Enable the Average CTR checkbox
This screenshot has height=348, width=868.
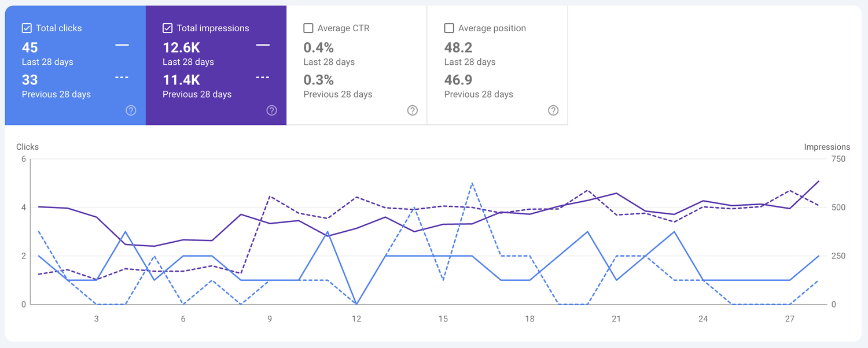click(x=308, y=28)
